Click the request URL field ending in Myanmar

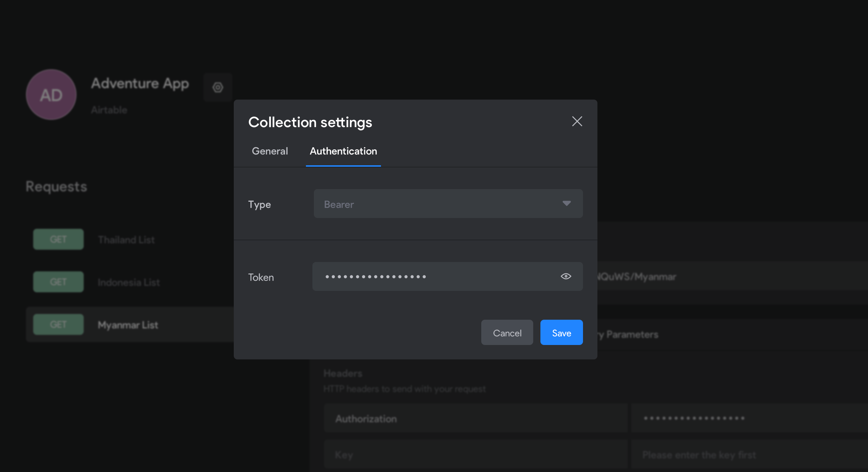[x=732, y=276]
